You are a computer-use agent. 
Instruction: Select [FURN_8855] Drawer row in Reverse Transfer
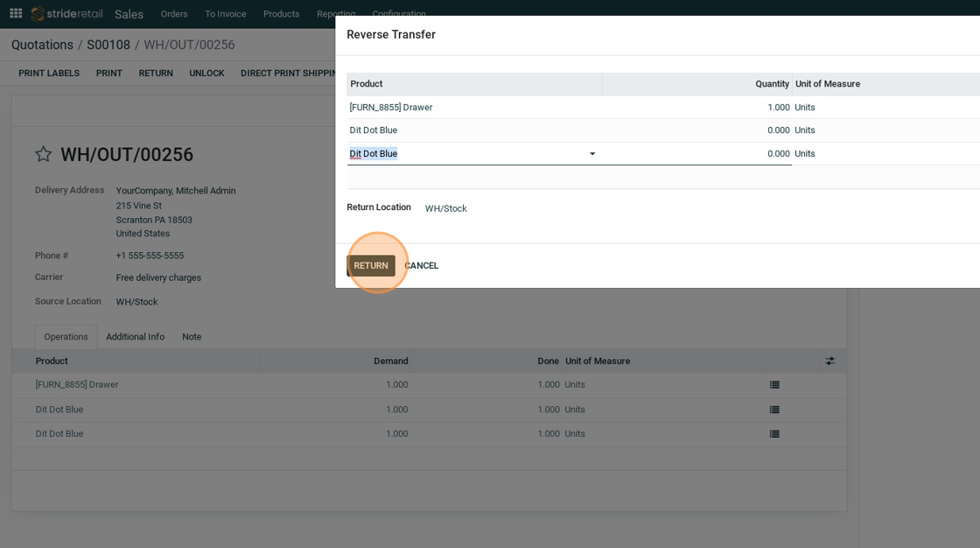click(x=663, y=108)
